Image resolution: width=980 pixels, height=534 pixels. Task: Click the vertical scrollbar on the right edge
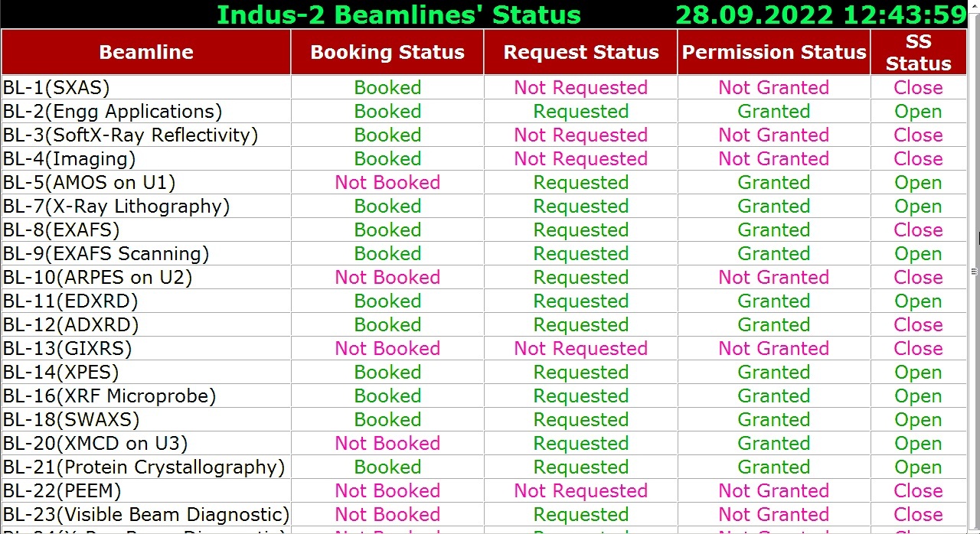[x=974, y=271]
